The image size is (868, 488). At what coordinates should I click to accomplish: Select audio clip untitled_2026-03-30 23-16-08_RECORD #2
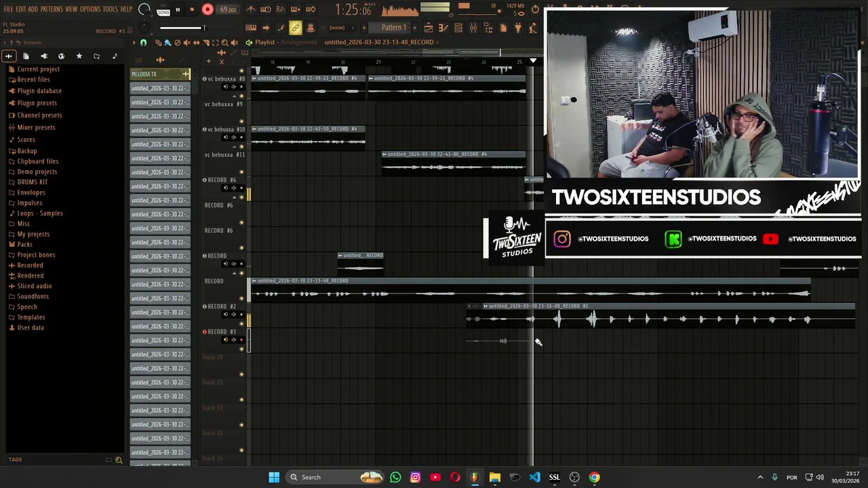tap(668, 315)
